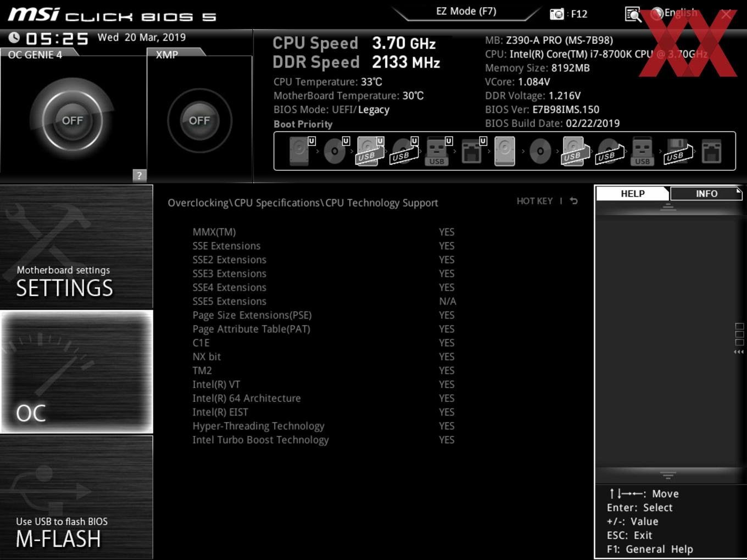Screen dimensions: 747x560
Task: Select the UEFI hard disk boot device icon
Action: click(302, 150)
